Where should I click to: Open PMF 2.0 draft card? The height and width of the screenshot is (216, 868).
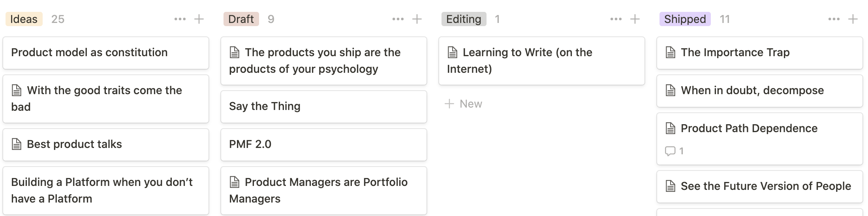click(x=324, y=144)
